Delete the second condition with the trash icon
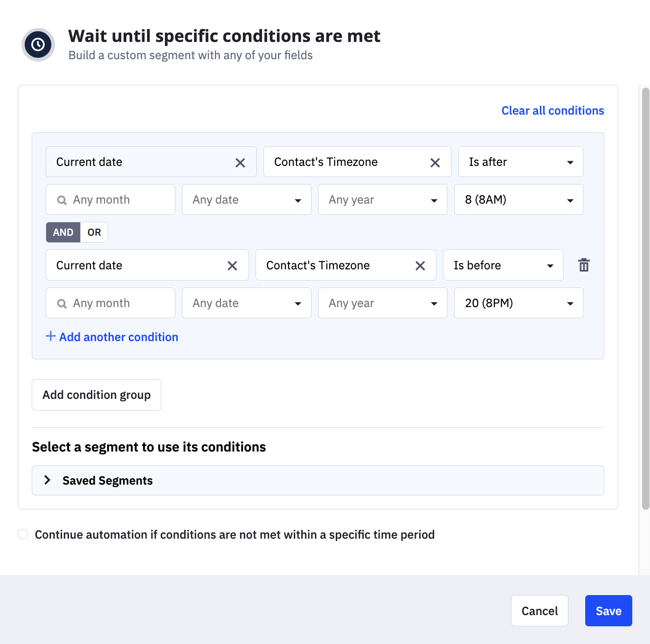650x644 pixels. (584, 265)
